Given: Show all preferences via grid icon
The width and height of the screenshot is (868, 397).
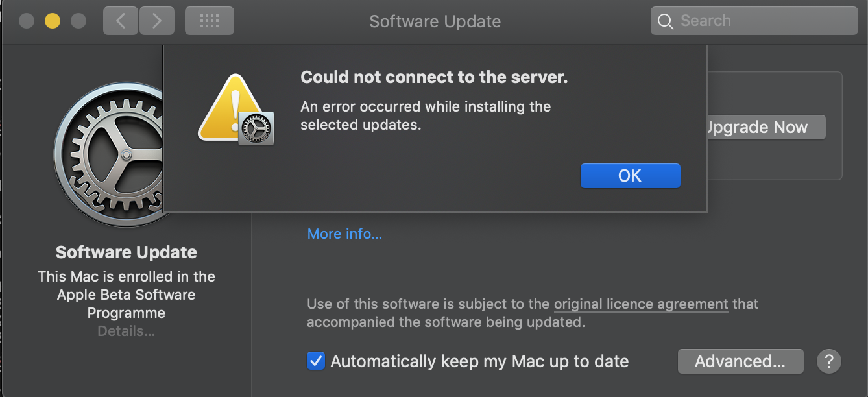Looking at the screenshot, I should [x=209, y=21].
